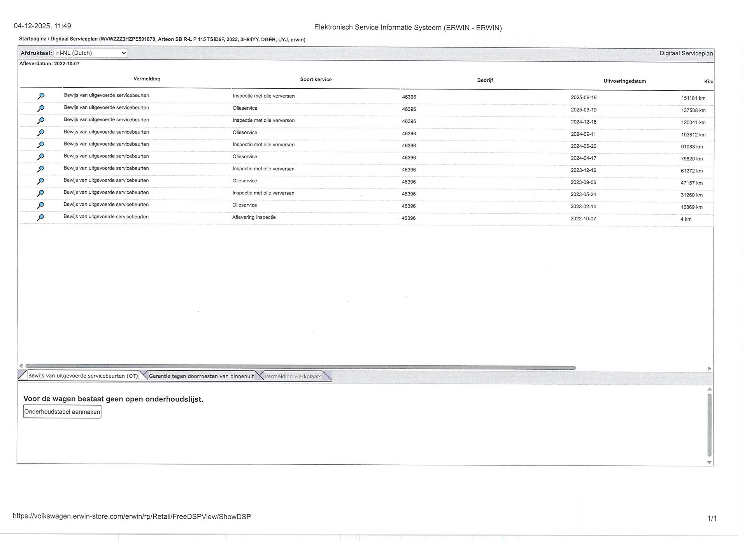747x560 pixels.
Task: Click the Startpagina breadcrumb link
Action: point(32,39)
